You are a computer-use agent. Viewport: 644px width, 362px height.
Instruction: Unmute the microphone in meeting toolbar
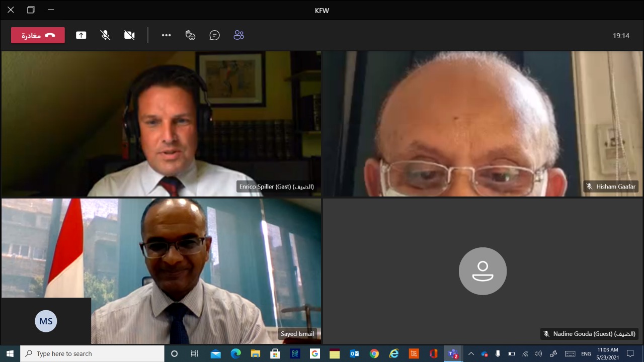(x=105, y=35)
